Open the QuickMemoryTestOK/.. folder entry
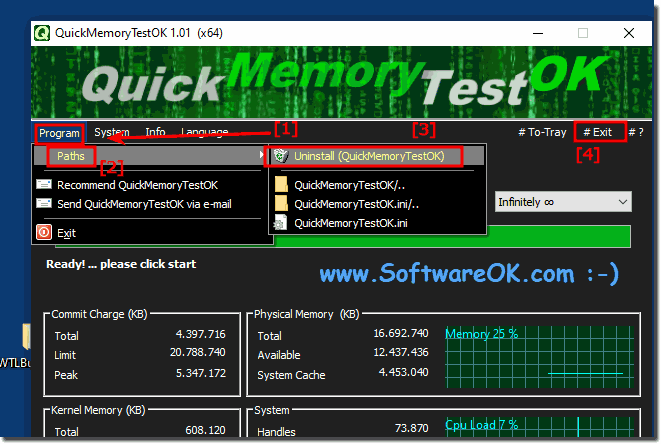This screenshot has height=444, width=661. pyautogui.click(x=377, y=185)
